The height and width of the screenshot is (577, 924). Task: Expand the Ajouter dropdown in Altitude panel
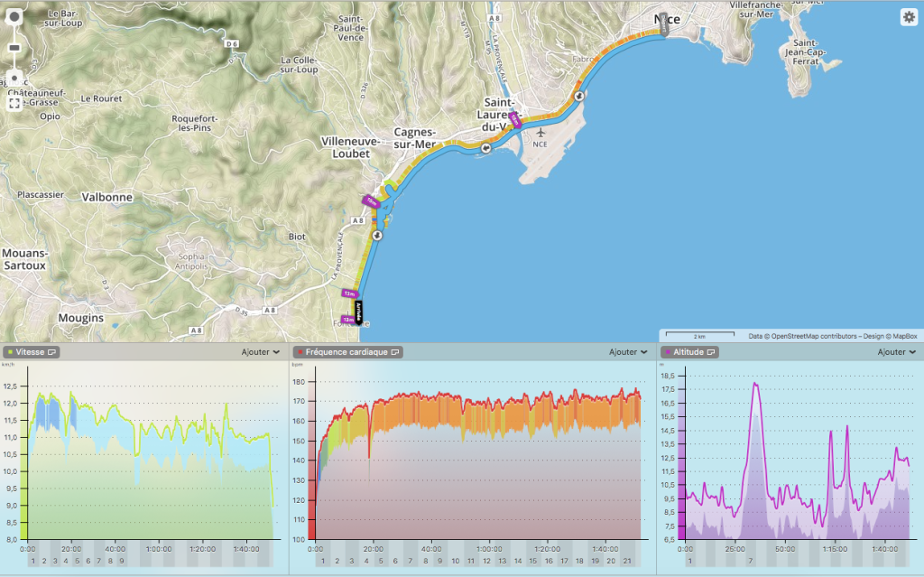[897, 352]
